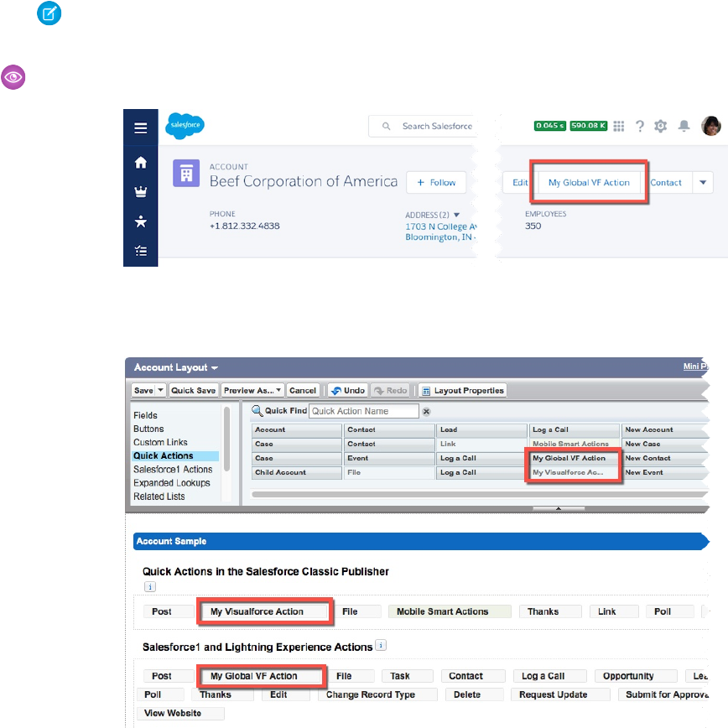Image resolution: width=728 pixels, height=728 pixels.
Task: Select Salesforce1 Actions category
Action: pos(173,470)
